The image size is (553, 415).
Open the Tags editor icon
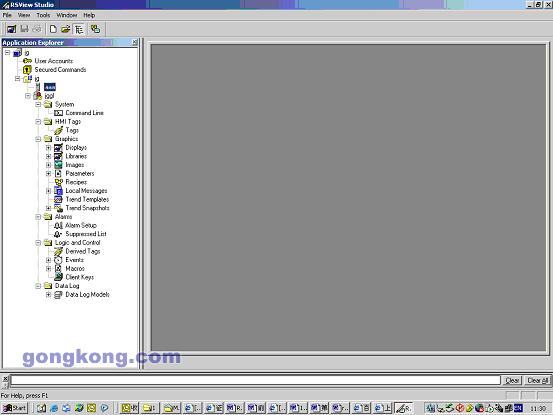(x=59, y=130)
